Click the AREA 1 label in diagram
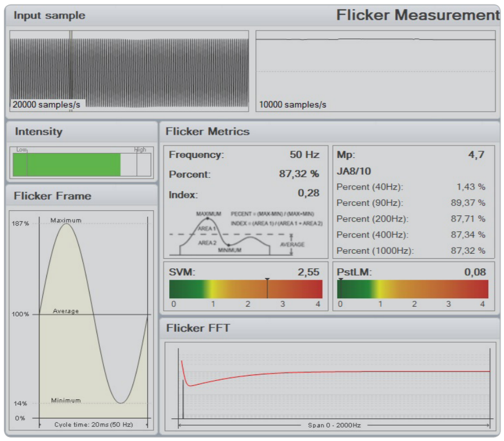Image resolution: width=504 pixels, height=441 pixels. (x=207, y=228)
